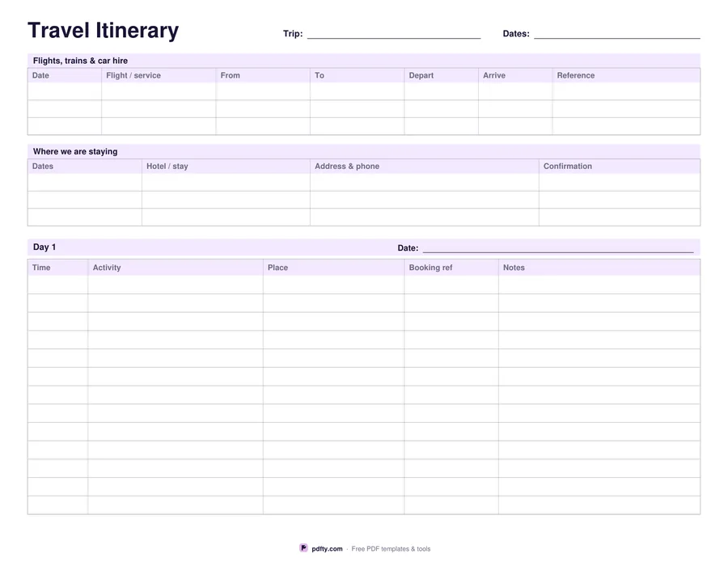Click the 'Where we are staying' heading
Image resolution: width=728 pixels, height=562 pixels.
(75, 151)
